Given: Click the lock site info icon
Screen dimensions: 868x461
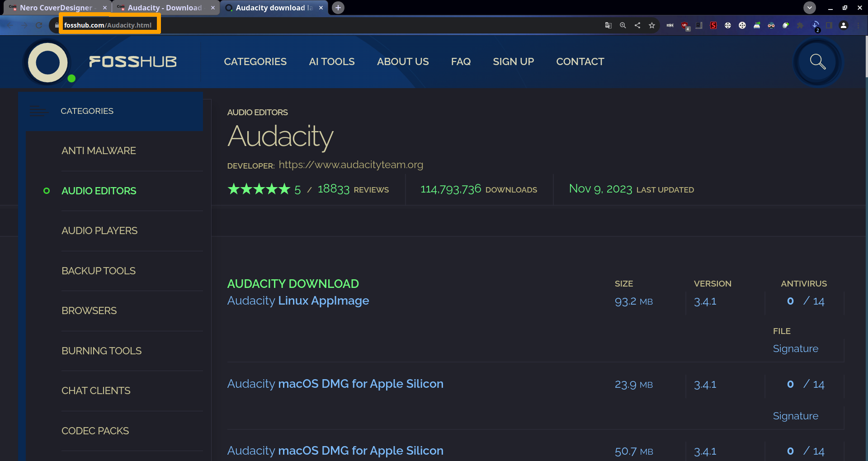Looking at the screenshot, I should click(x=57, y=25).
